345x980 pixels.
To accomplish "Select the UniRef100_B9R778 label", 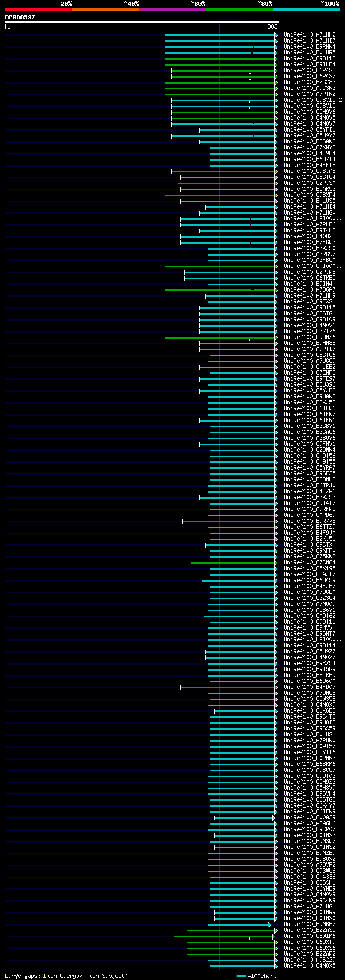I will pyautogui.click(x=309, y=521).
